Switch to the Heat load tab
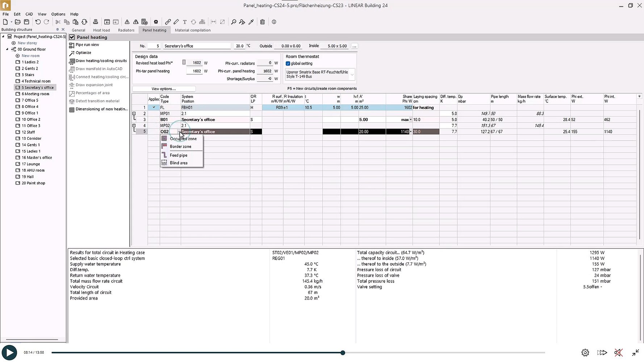The height and width of the screenshot is (362, 644). (101, 30)
